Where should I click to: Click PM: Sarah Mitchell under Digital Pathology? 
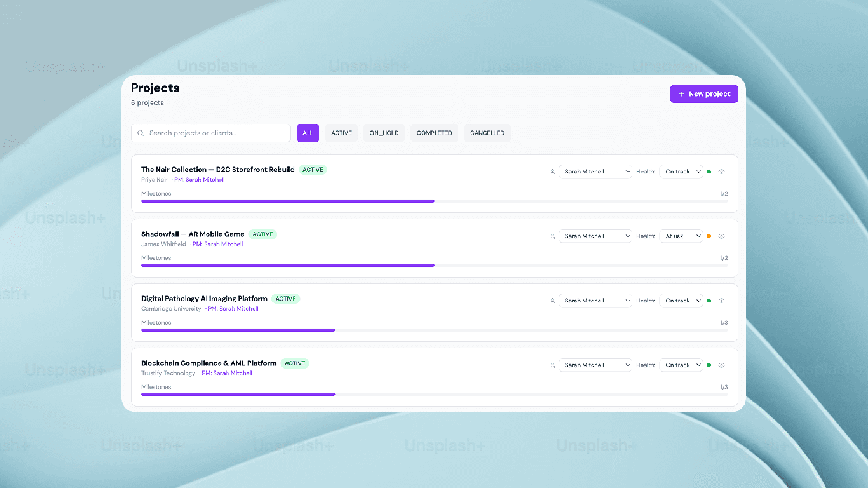coord(233,309)
